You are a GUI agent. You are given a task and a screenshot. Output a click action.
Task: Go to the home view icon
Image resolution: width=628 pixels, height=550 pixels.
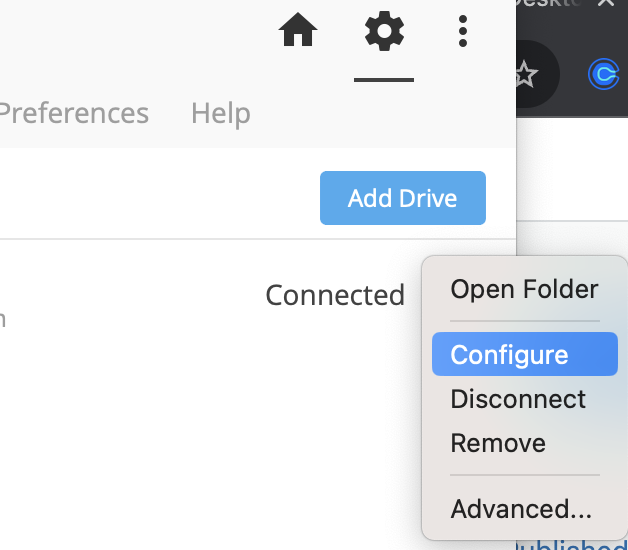pyautogui.click(x=298, y=32)
